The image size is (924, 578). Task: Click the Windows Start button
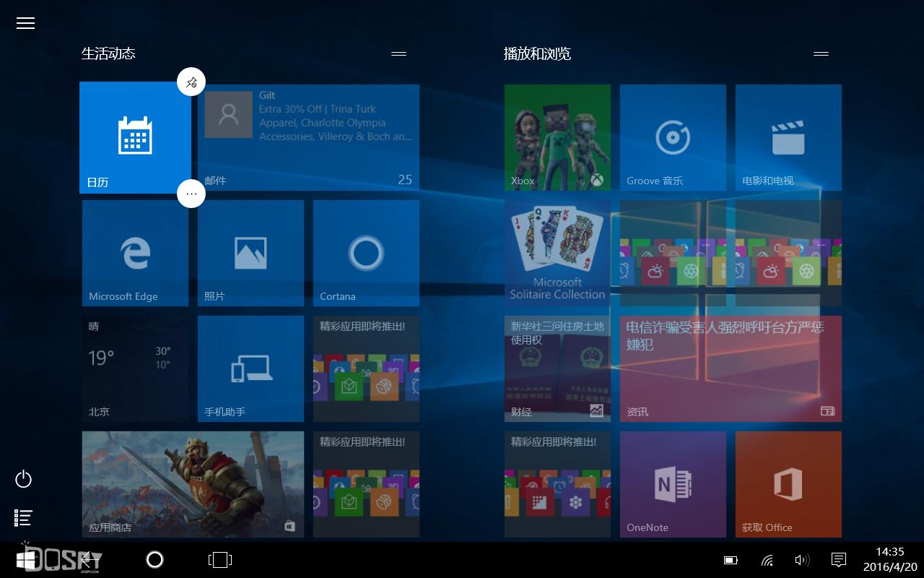pyautogui.click(x=27, y=560)
